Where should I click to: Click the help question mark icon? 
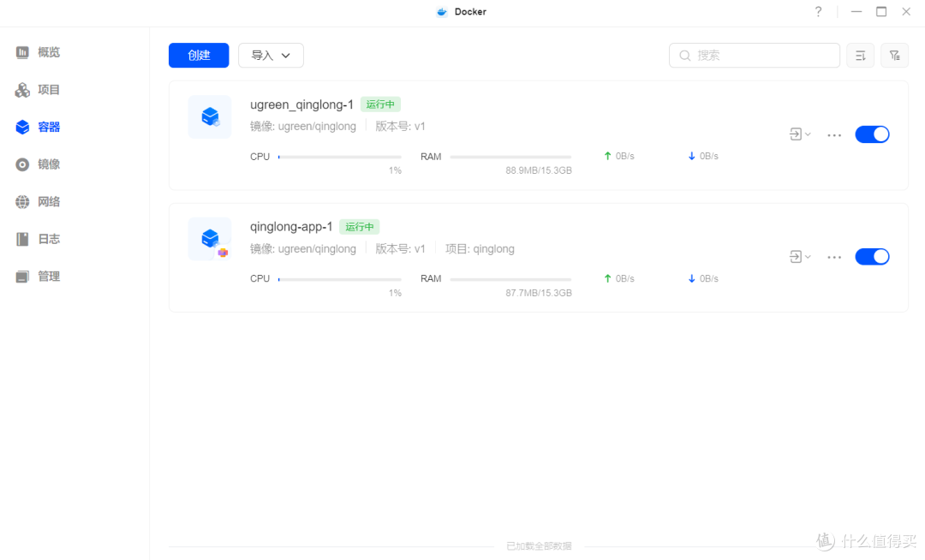(x=818, y=12)
